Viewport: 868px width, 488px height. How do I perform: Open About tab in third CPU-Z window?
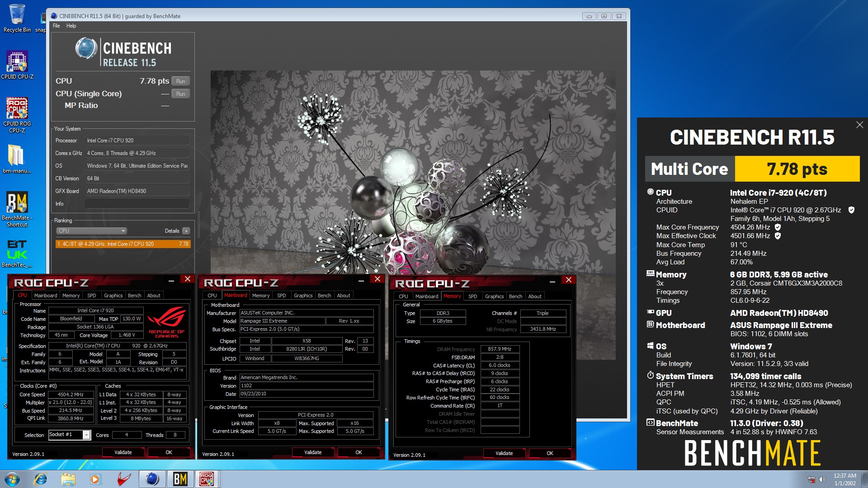coord(535,296)
